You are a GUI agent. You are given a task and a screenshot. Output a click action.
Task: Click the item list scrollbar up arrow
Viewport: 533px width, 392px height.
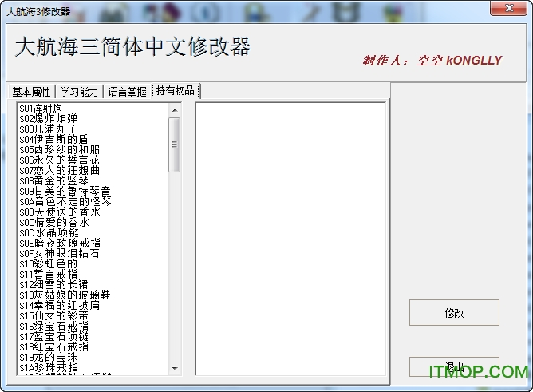(174, 109)
